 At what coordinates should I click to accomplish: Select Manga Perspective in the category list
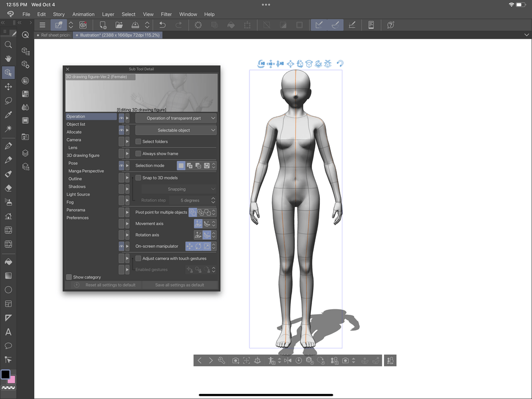tap(86, 171)
